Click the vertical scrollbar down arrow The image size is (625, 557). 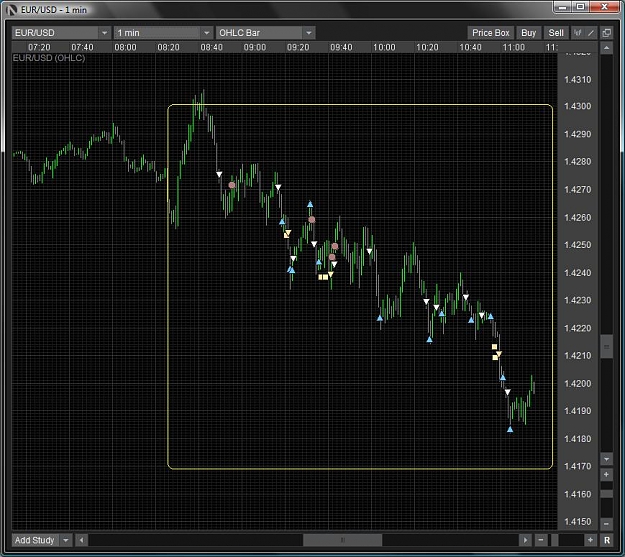click(606, 459)
